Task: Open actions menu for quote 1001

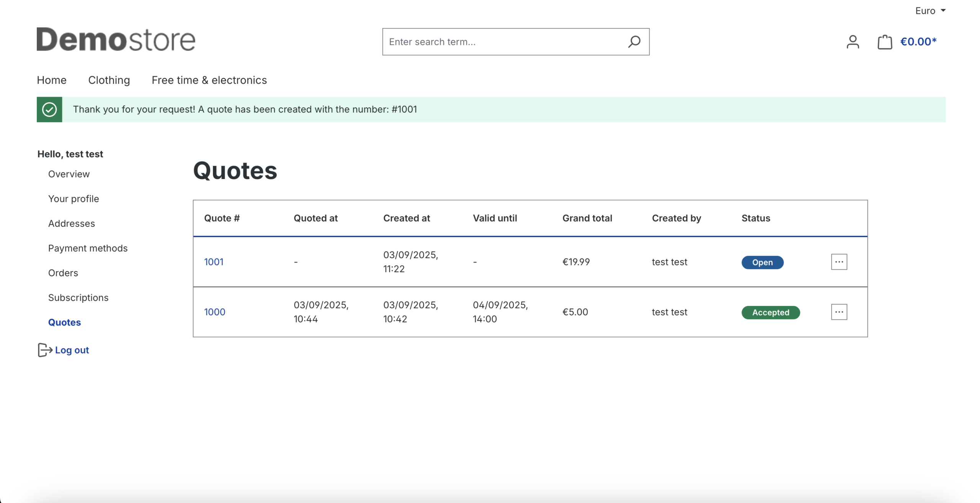Action: 839,262
